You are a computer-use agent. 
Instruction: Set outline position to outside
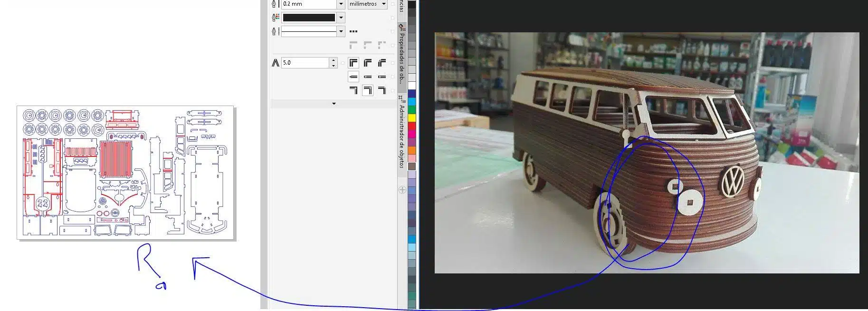click(353, 90)
